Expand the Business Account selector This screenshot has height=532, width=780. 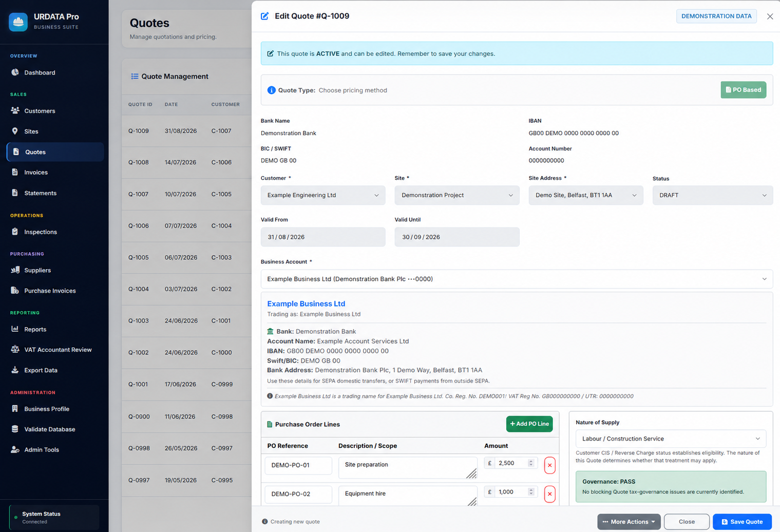pos(517,279)
